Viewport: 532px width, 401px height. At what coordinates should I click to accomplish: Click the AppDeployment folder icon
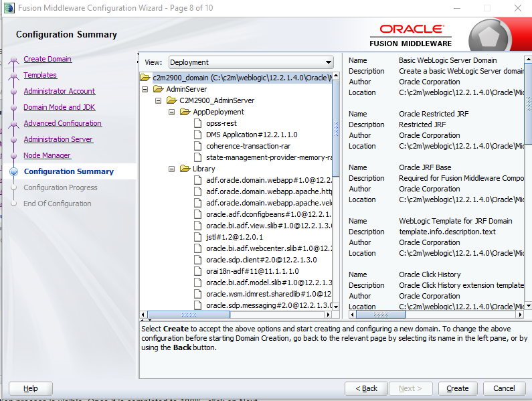coord(185,112)
